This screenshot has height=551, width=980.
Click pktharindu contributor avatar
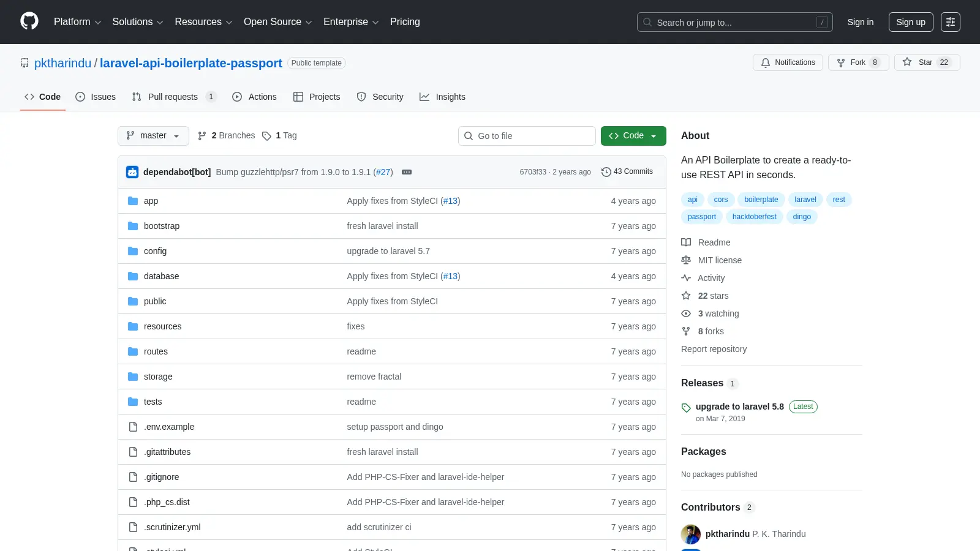[x=691, y=534]
